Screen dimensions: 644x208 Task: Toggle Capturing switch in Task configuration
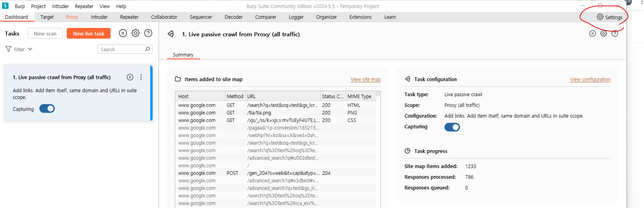pos(452,127)
